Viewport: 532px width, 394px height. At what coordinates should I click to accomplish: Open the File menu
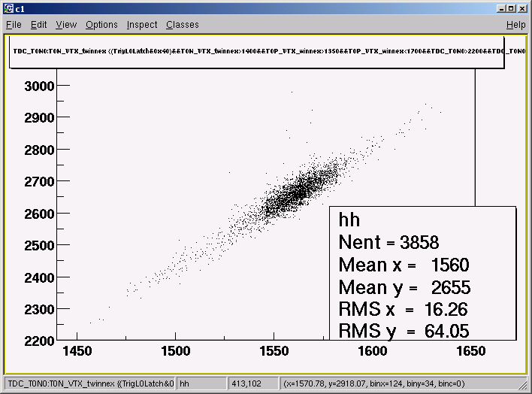(14, 25)
